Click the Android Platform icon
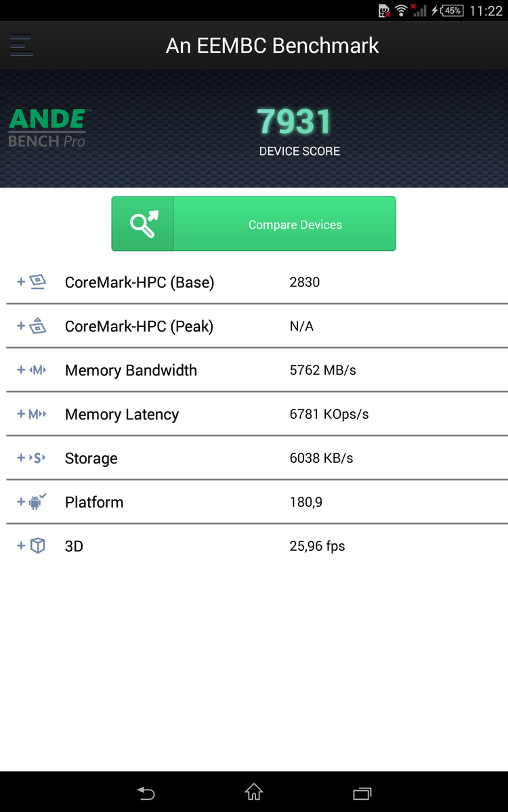Screen dimensions: 508x812 pyautogui.click(x=38, y=501)
